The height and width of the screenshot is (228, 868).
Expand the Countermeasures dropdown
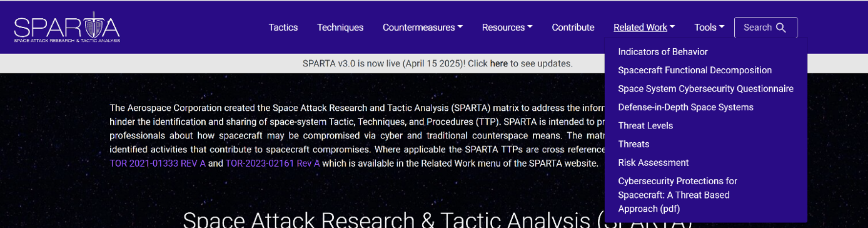[x=423, y=28]
